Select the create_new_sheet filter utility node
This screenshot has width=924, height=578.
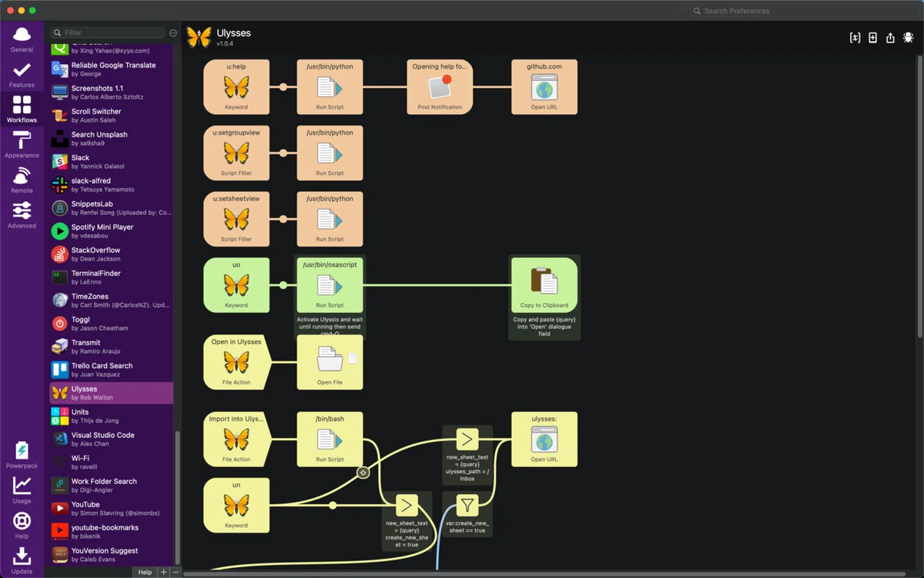[x=467, y=505]
